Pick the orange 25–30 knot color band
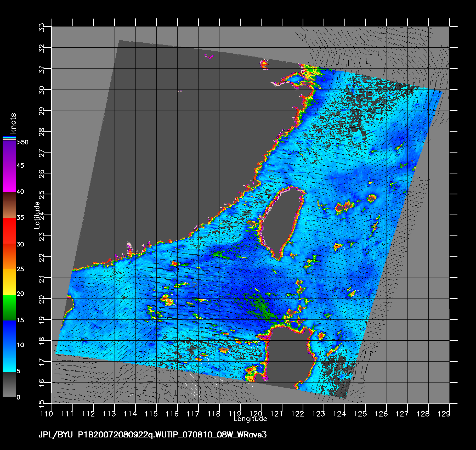Screen dimensions: 476x450 pos(9,256)
